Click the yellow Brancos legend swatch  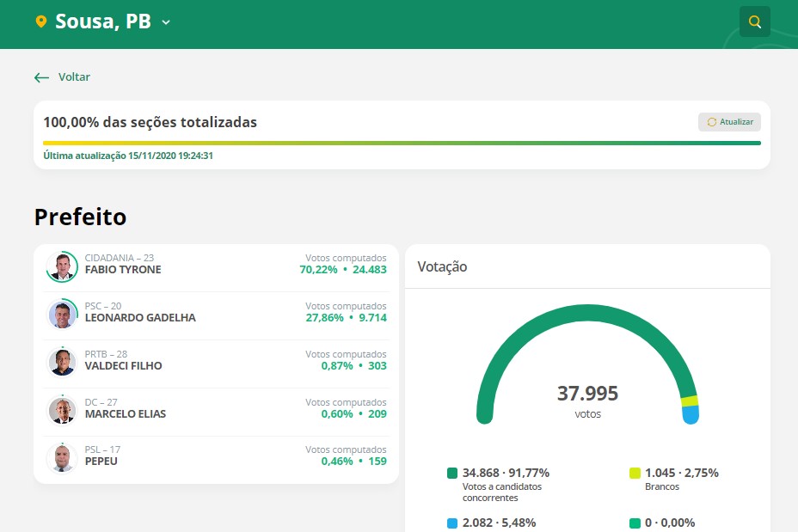635,473
